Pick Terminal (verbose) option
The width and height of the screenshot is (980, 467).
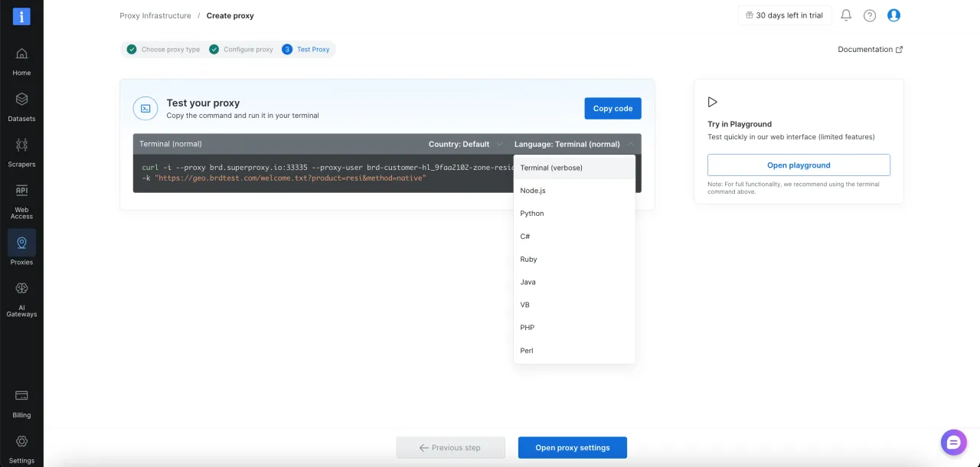(551, 168)
